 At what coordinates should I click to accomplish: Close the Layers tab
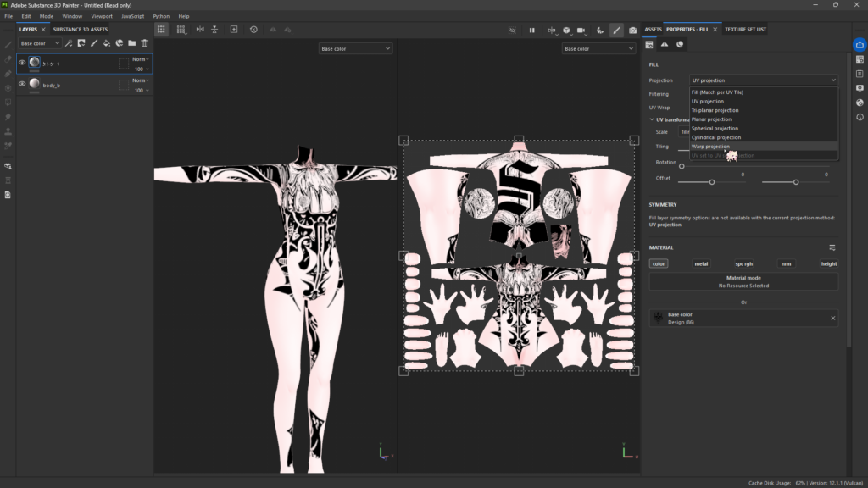(x=43, y=30)
